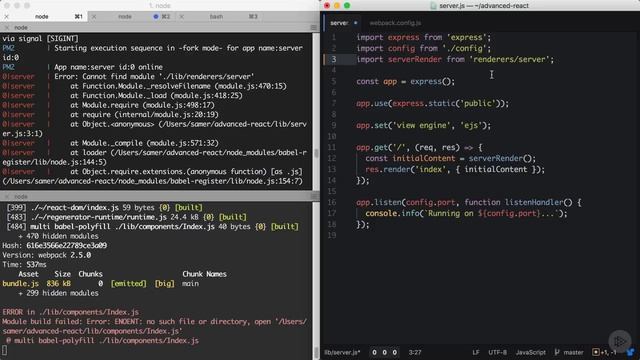Click '+ 299 hidden modules' line
Image resolution: width=640 pixels, height=360 pixels.
tap(58, 293)
